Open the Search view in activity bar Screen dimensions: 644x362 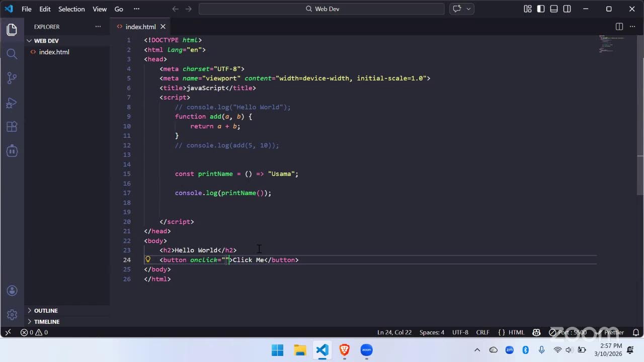[12, 54]
